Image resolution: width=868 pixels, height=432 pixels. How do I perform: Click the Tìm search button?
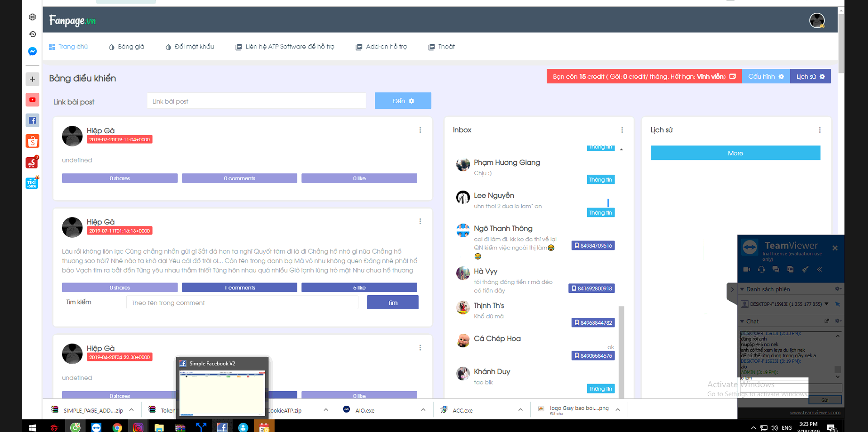click(393, 302)
